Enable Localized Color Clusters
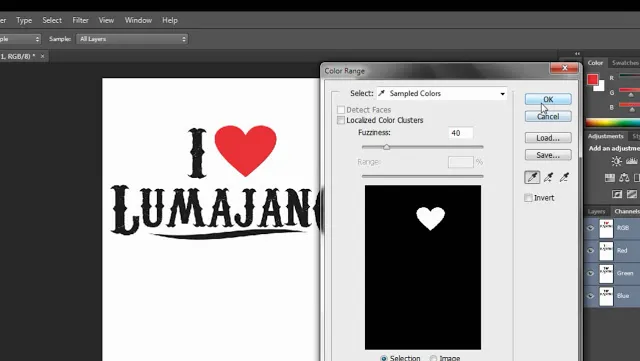The height and width of the screenshot is (361, 640). pos(341,120)
